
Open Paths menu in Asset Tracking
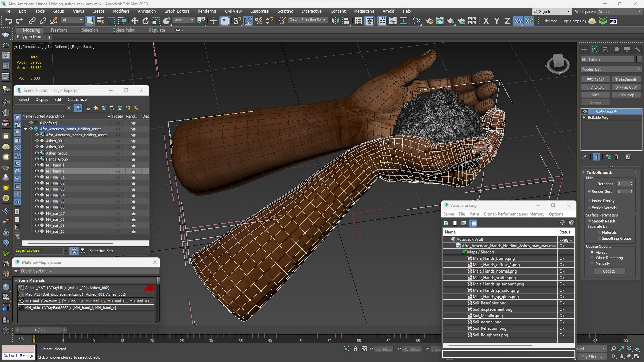click(474, 214)
